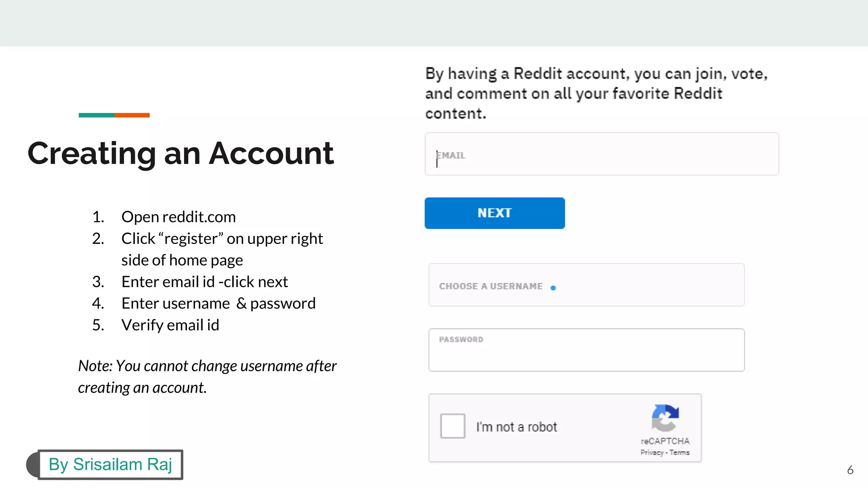Click inside the PASSWORD field

pyautogui.click(x=586, y=351)
